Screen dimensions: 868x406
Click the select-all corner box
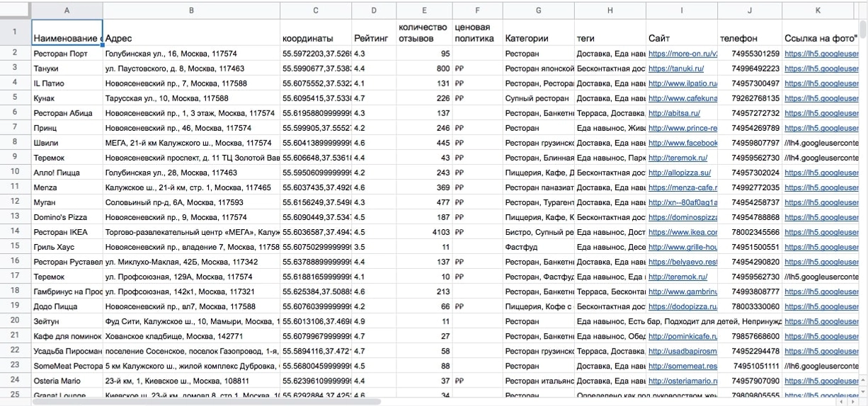[x=15, y=10]
